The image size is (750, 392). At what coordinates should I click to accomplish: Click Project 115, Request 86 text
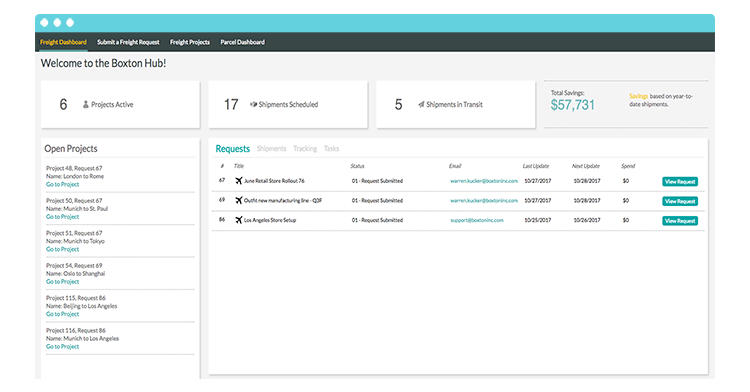tap(76, 298)
